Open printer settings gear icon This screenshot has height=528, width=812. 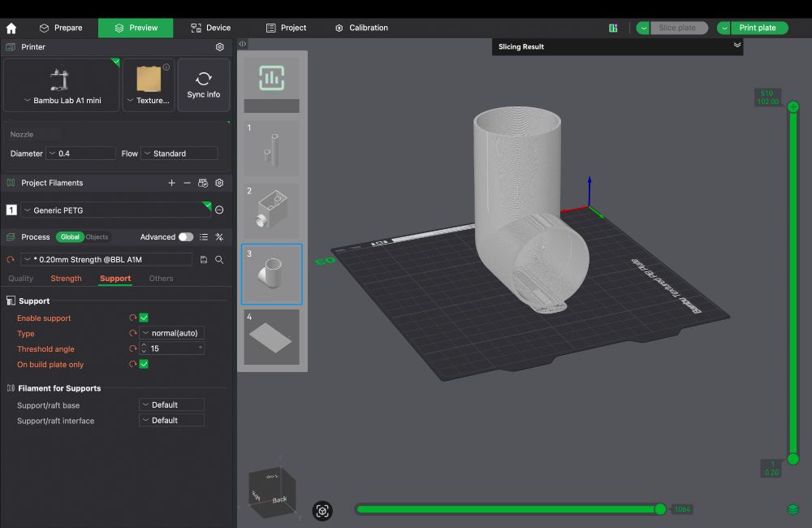coord(219,47)
